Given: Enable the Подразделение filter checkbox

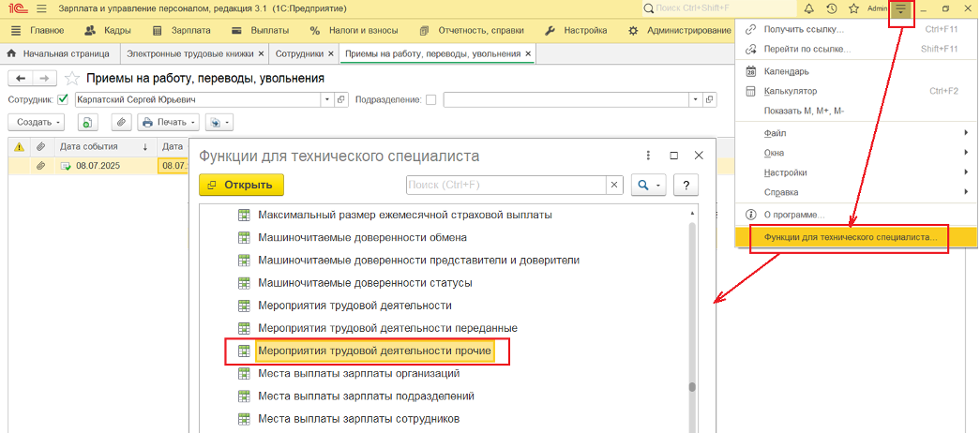Looking at the screenshot, I should (x=431, y=99).
